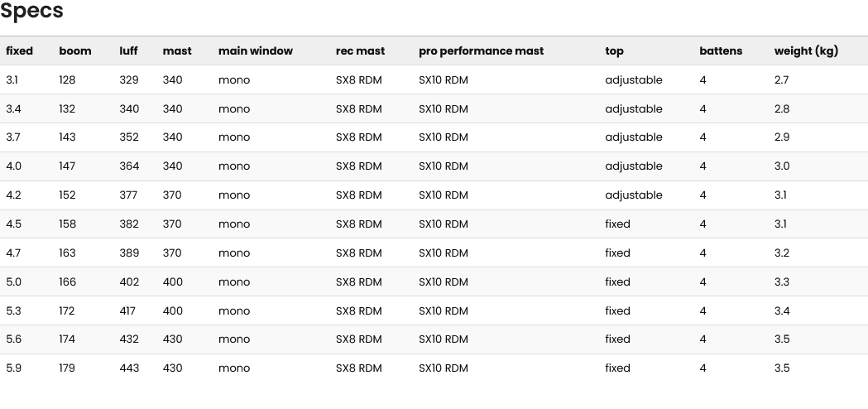Click the mast column header
This screenshot has height=409, width=868.
[177, 51]
